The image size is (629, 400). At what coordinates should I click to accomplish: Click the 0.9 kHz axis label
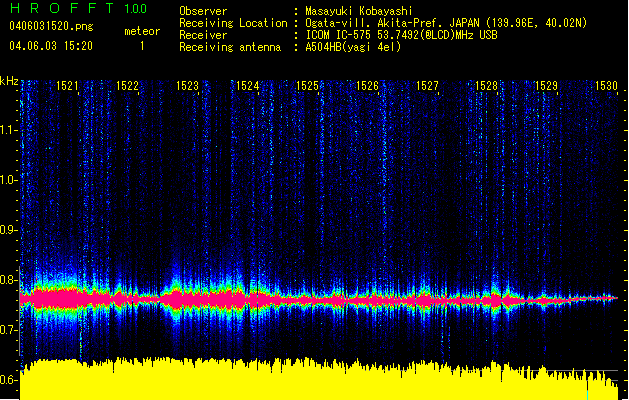coord(9,230)
